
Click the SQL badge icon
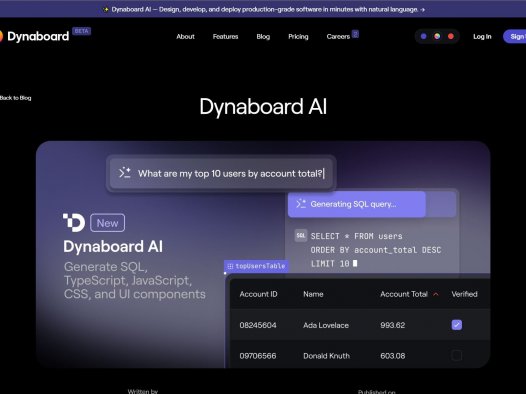pyautogui.click(x=301, y=235)
